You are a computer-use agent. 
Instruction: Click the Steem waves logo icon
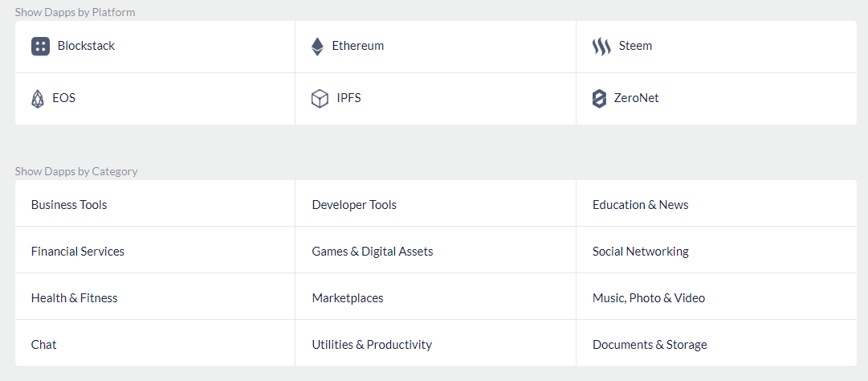click(x=601, y=47)
